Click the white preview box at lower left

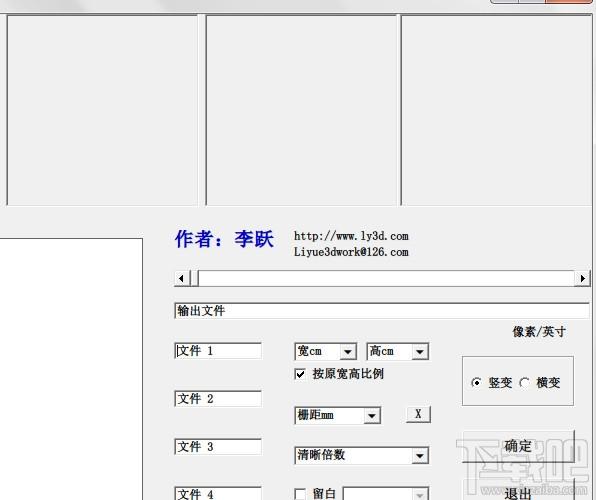[x=71, y=369]
